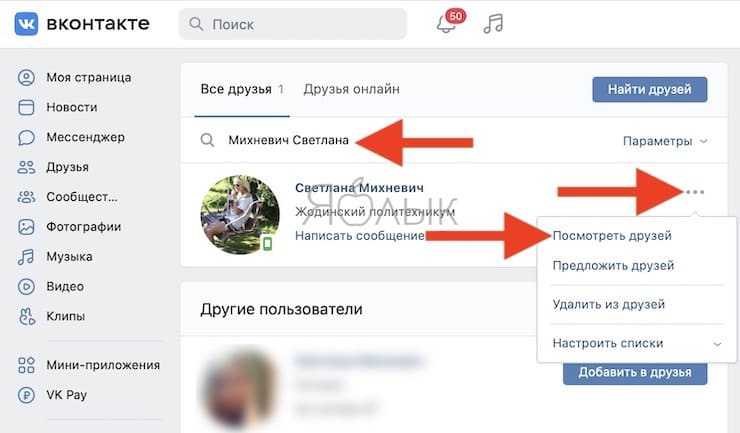
Task: Open Моя страница sidebar icon
Action: coord(26,77)
